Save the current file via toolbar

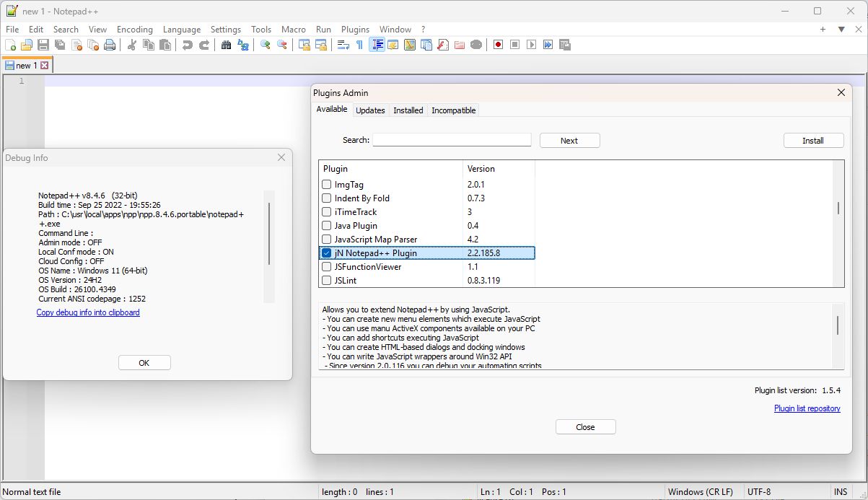[x=43, y=45]
